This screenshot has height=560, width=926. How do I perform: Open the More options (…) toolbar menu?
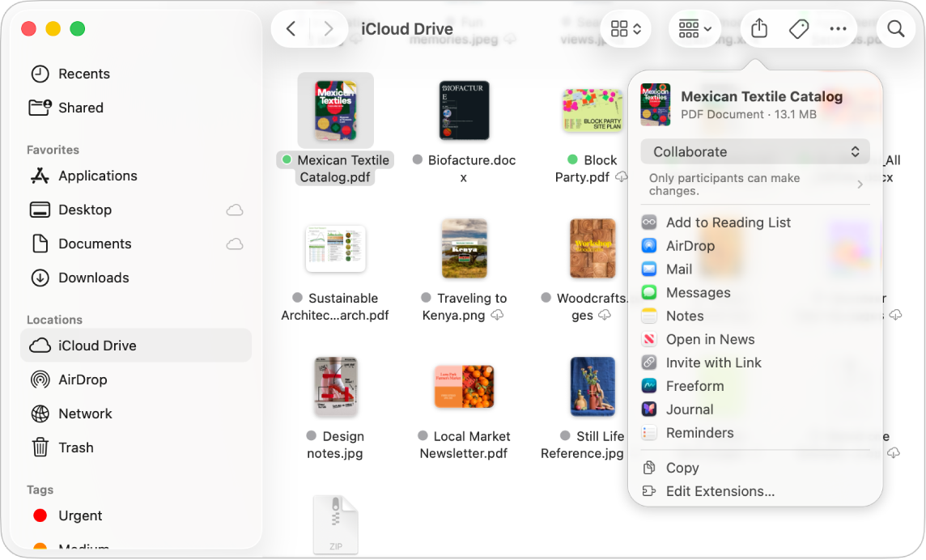tap(838, 28)
